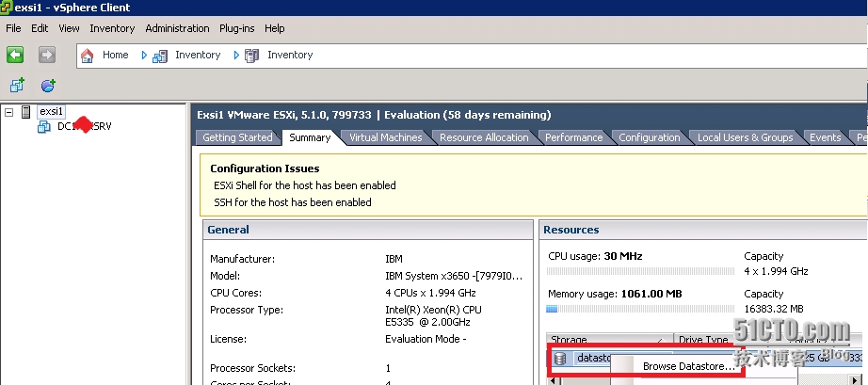Click the second Inventory server icon
The height and width of the screenshot is (385, 868).
252,56
